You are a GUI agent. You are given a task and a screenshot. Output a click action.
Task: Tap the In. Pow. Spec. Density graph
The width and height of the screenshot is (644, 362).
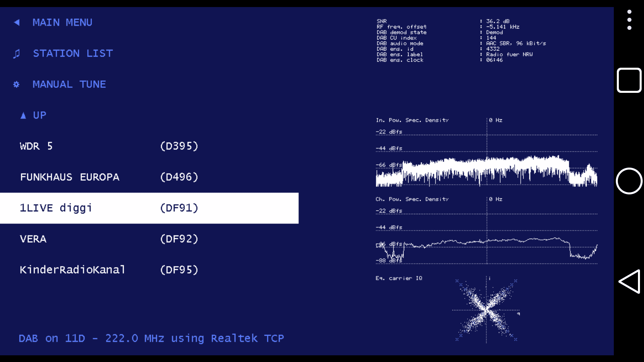[486, 153]
